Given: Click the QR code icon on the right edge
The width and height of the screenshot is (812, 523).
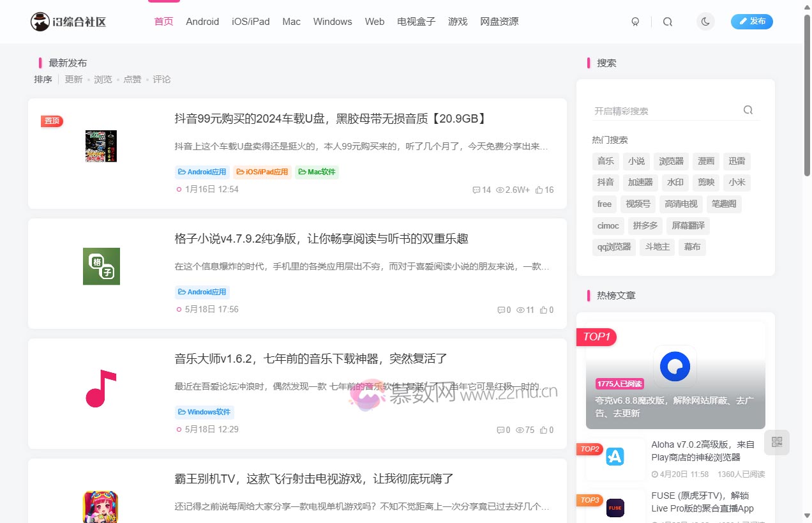Looking at the screenshot, I should [776, 442].
